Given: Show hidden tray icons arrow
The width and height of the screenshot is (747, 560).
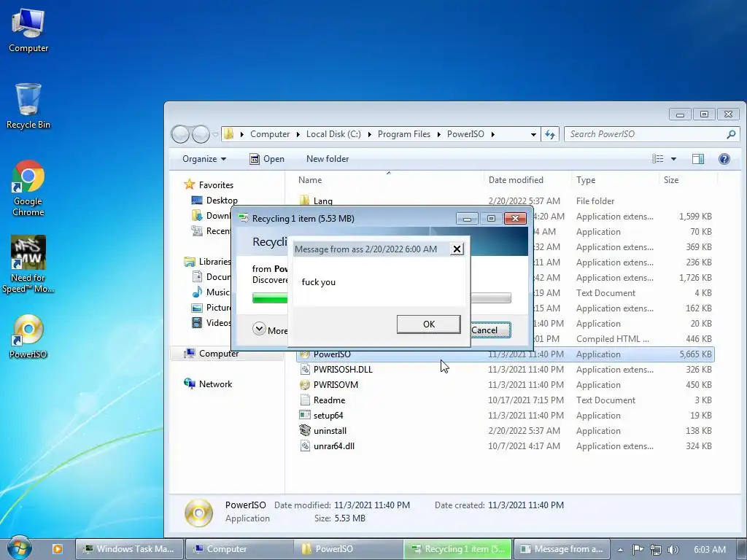Looking at the screenshot, I should (620, 550).
